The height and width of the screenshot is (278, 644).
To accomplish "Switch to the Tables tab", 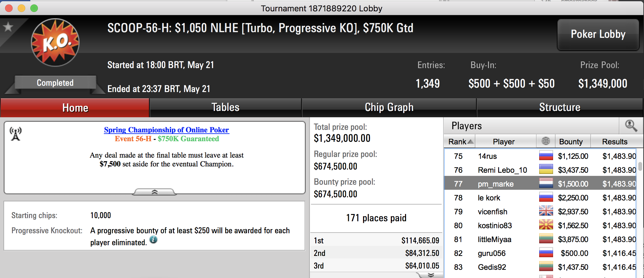I will click(225, 107).
